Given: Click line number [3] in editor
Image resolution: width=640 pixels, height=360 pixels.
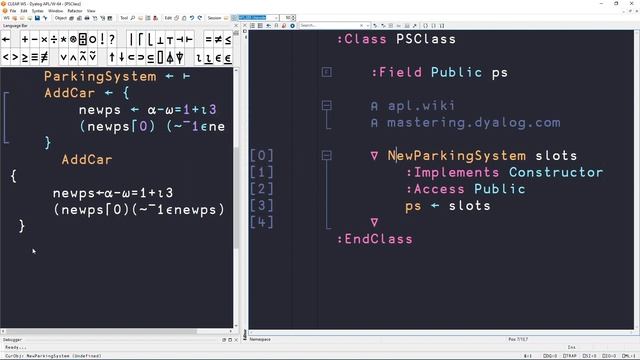Looking at the screenshot, I should [x=262, y=205].
